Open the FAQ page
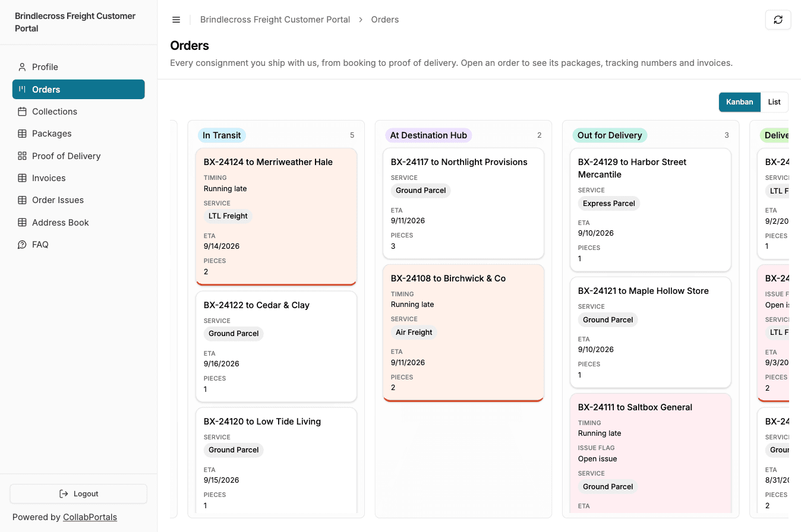This screenshot has height=532, width=801. pos(78,245)
